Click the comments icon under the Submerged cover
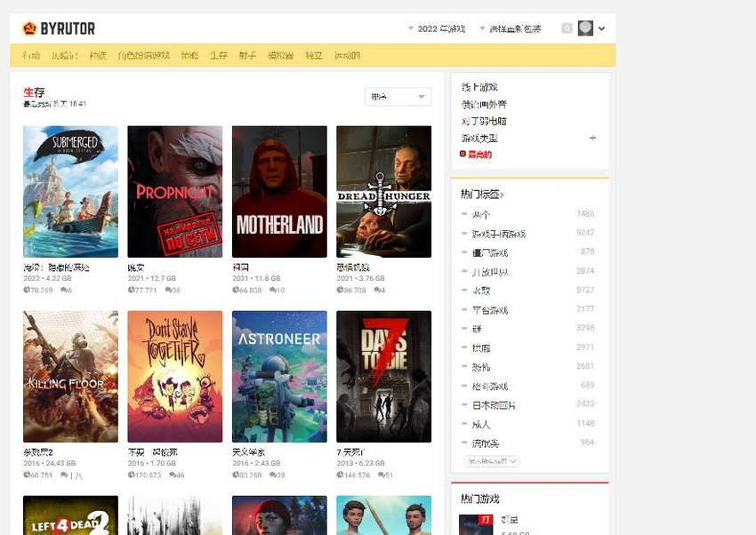This screenshot has height=535, width=756. 64,290
